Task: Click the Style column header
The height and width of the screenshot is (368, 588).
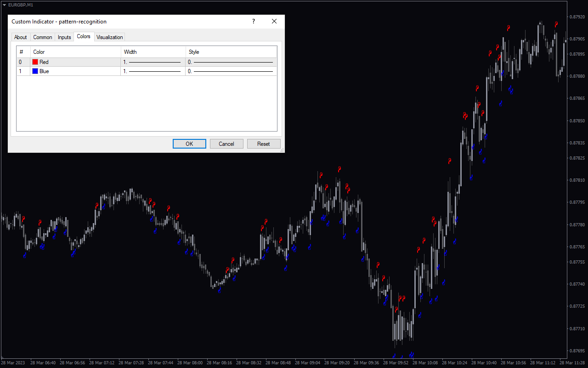Action: click(x=232, y=52)
